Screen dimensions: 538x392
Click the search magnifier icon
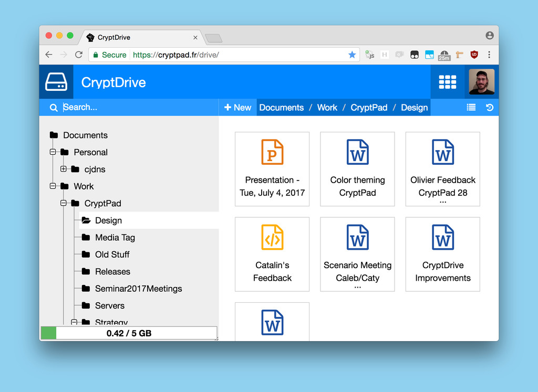point(53,107)
